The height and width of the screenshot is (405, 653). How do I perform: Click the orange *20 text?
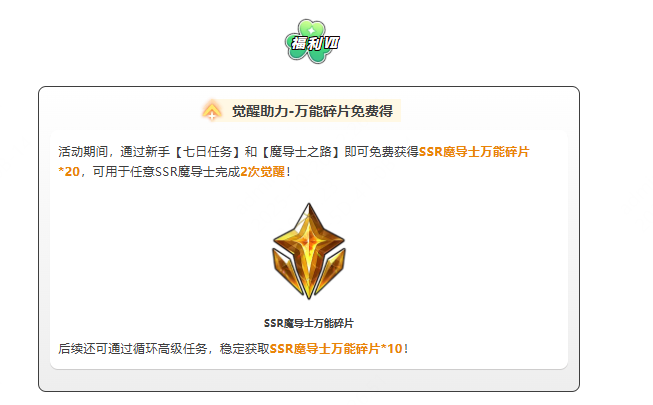click(69, 172)
